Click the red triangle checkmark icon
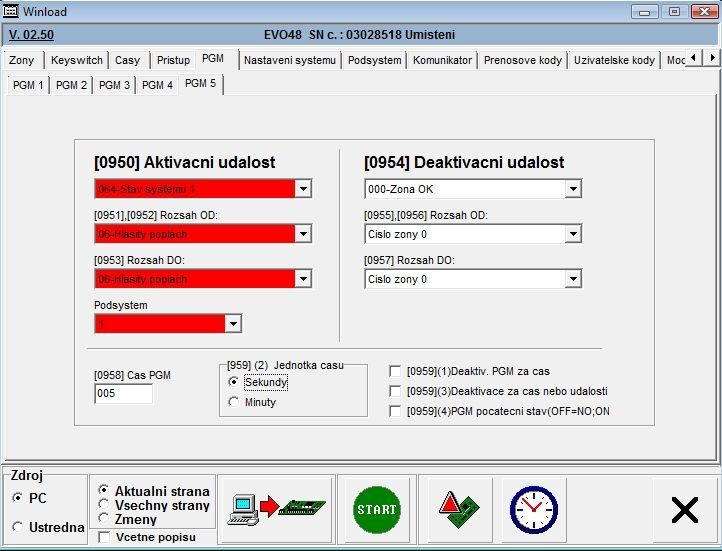 460,509
